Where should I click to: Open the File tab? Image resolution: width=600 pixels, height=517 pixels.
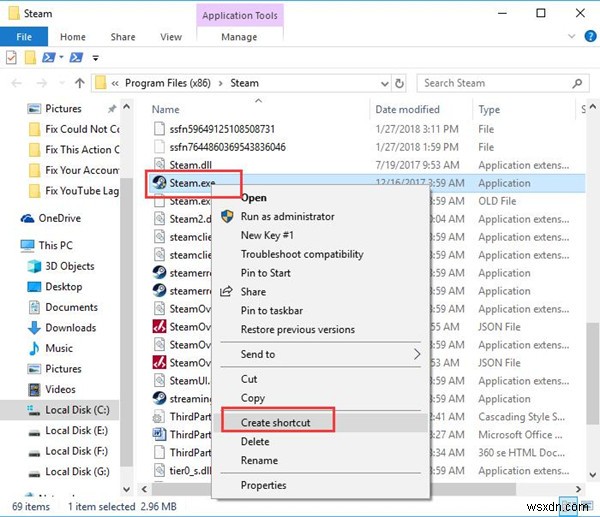(x=24, y=37)
